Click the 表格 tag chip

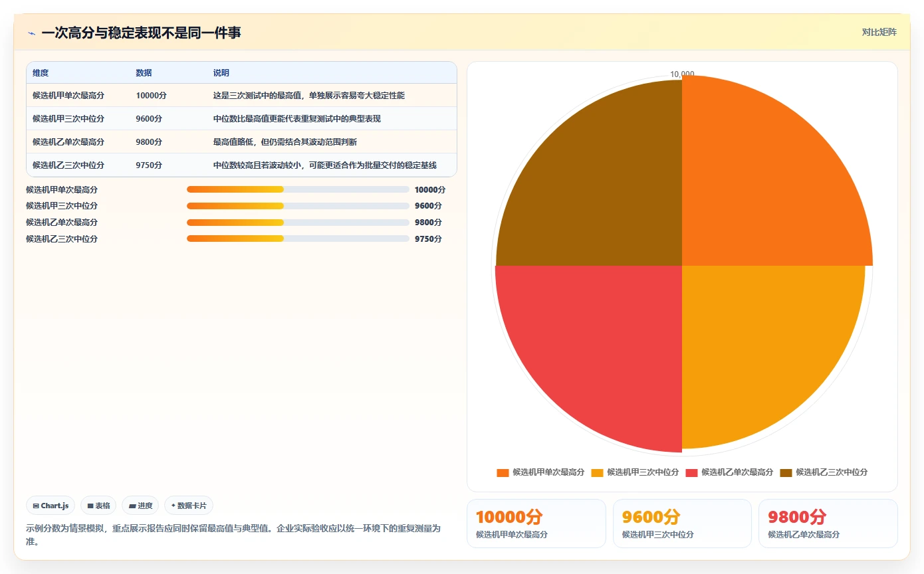coord(98,506)
